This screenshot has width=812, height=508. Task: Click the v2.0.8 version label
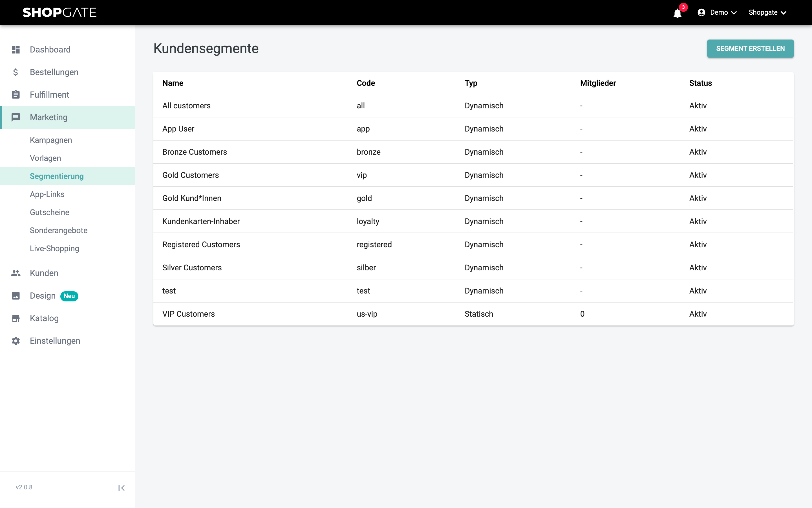(x=24, y=487)
